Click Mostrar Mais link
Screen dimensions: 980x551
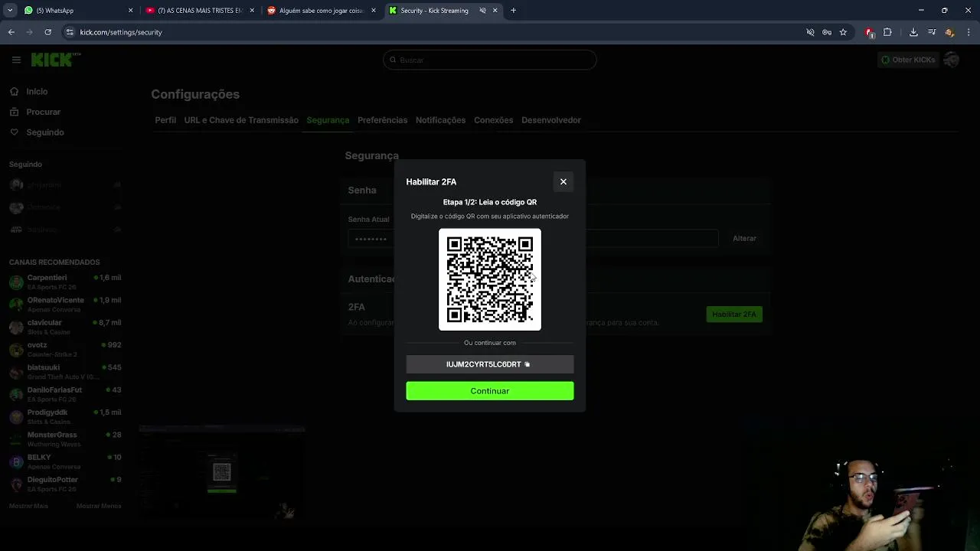28,506
